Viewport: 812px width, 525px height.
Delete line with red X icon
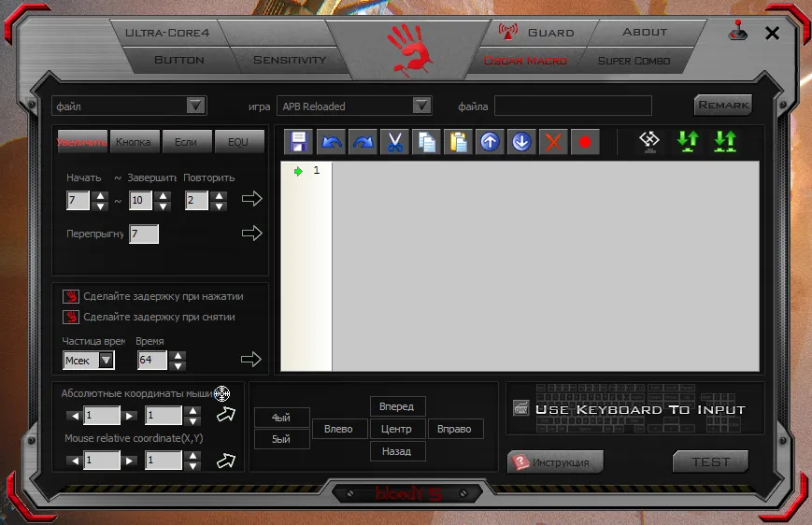tap(553, 142)
